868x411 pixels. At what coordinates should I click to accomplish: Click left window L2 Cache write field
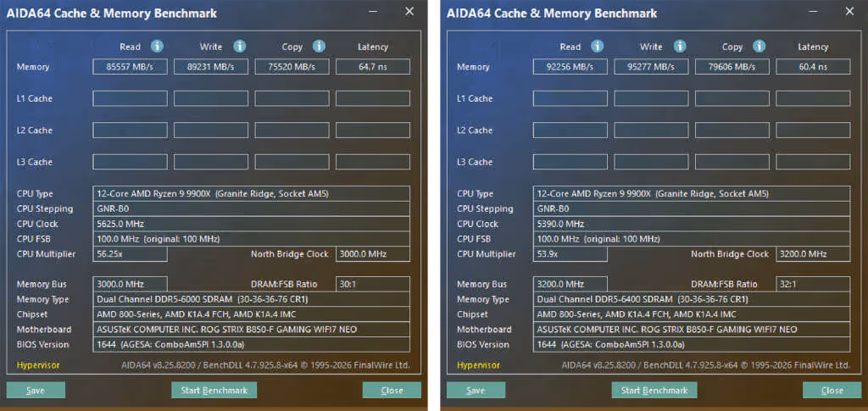pos(211,130)
